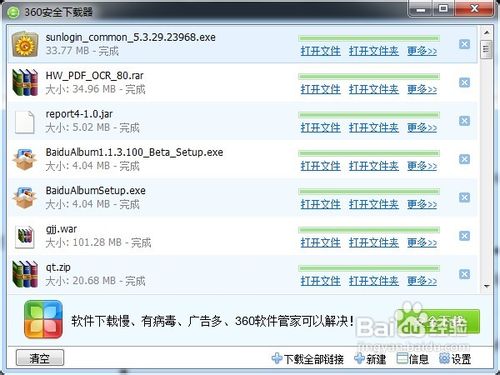Open file for sunlogin_common_5.3.29.23968.exe
Screen dimensions: 500x375
320,51
